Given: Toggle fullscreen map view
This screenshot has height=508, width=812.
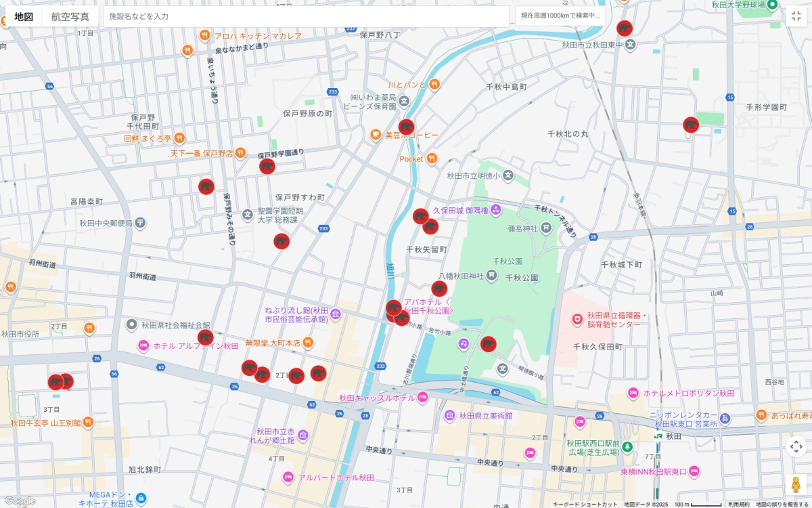Looking at the screenshot, I should pyautogui.click(x=796, y=16).
